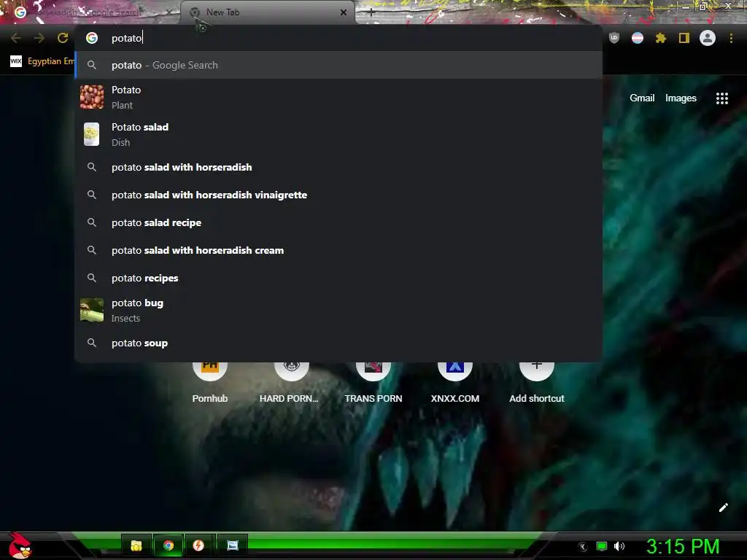This screenshot has height=560, width=747.
Task: Click the 3:15 PM taskbar clock
Action: (683, 547)
